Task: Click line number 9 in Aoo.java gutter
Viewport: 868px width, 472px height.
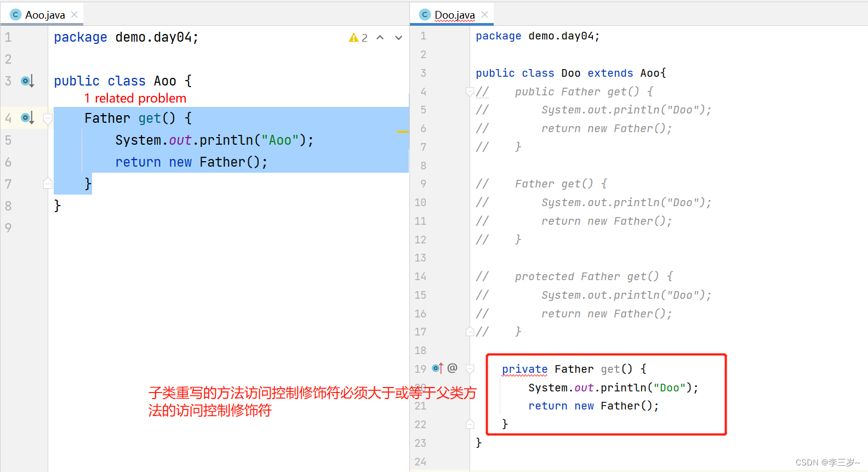Action: 8,228
